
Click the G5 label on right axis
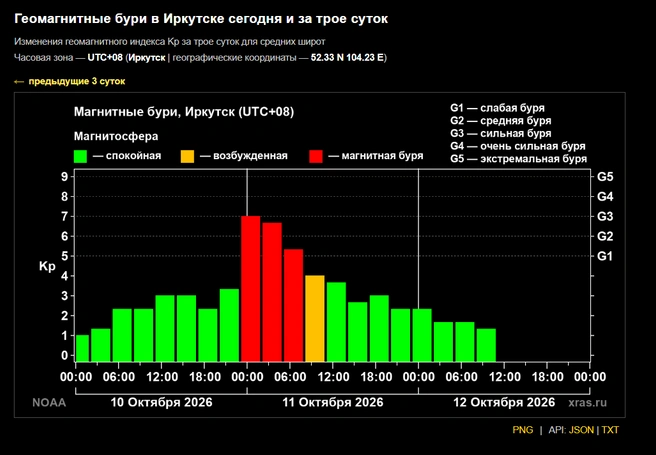[605, 176]
